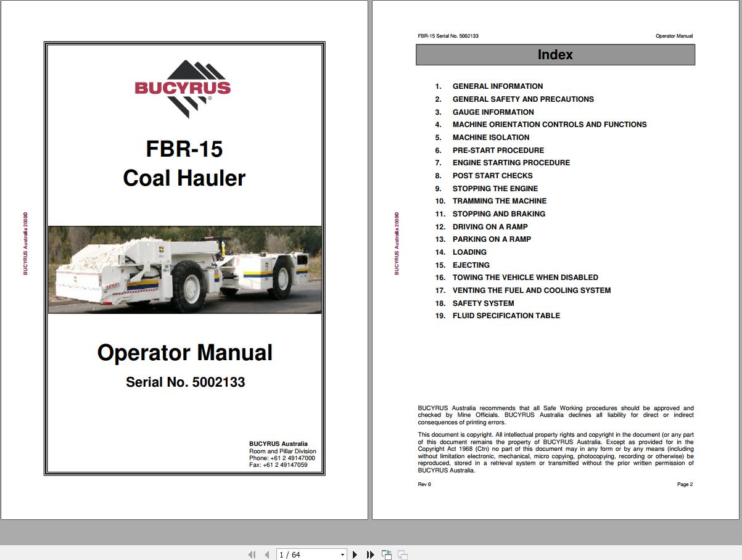Click the FBR-15 Serial No. 5002133 page header

click(448, 36)
